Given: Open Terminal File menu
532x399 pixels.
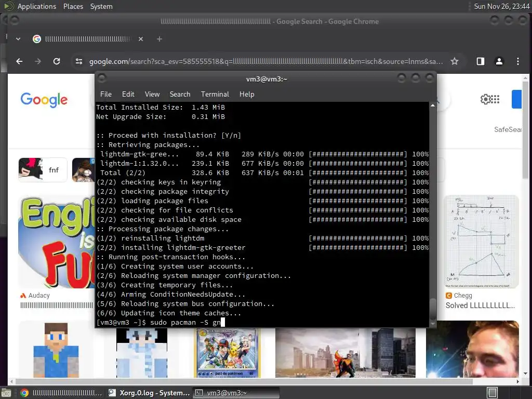Looking at the screenshot, I should (x=106, y=95).
